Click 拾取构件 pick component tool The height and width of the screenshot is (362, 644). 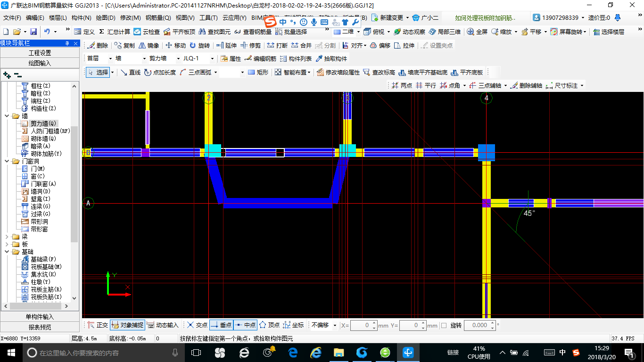(331, 58)
